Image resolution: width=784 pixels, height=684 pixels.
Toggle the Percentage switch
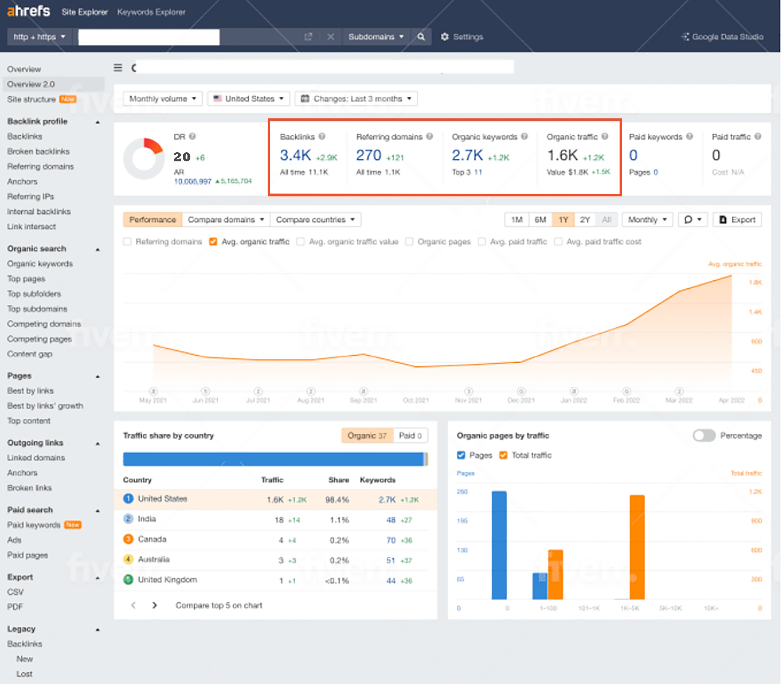tap(705, 436)
